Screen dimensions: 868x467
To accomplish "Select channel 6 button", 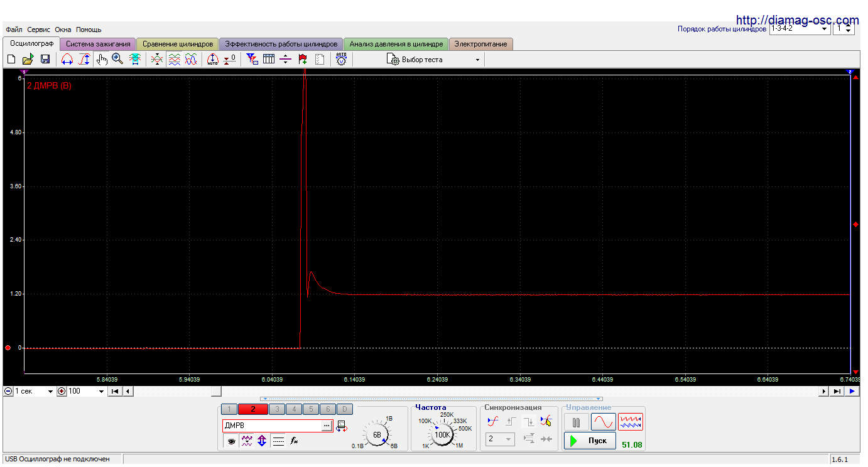I will coord(328,409).
